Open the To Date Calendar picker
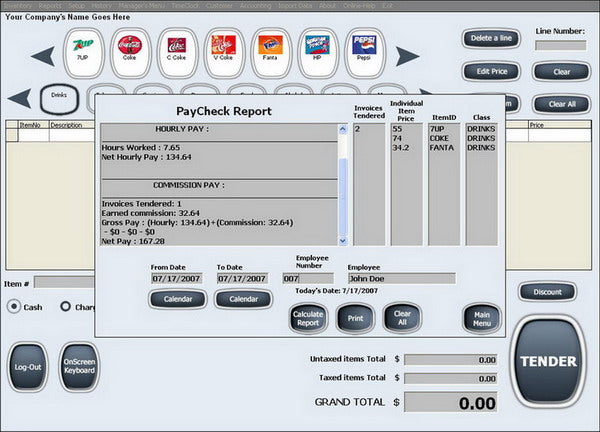600x432 pixels. pos(244,299)
